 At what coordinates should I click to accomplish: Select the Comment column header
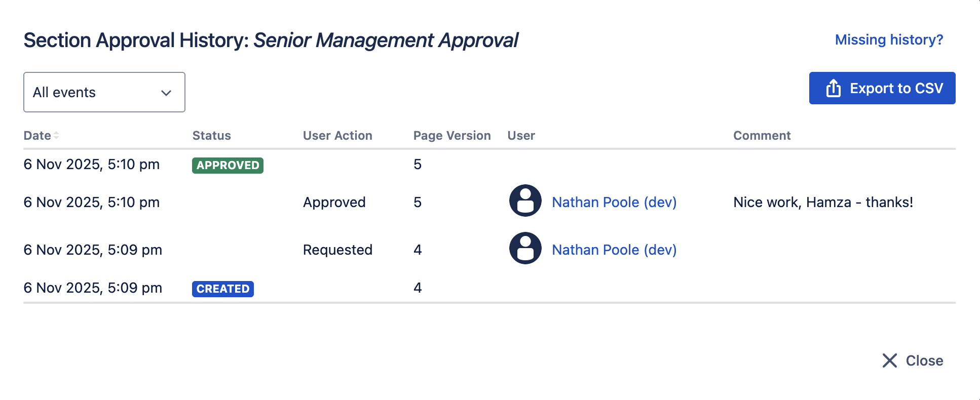(762, 136)
